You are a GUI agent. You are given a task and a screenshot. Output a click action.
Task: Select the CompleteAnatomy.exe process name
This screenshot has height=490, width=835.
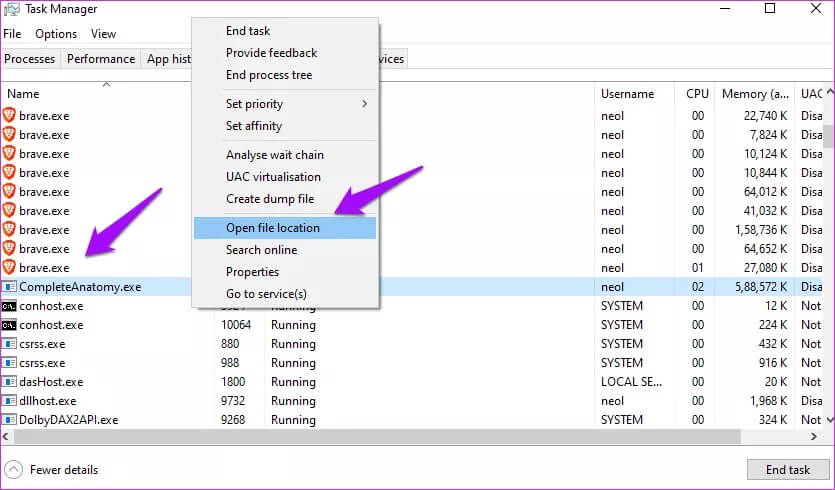80,287
